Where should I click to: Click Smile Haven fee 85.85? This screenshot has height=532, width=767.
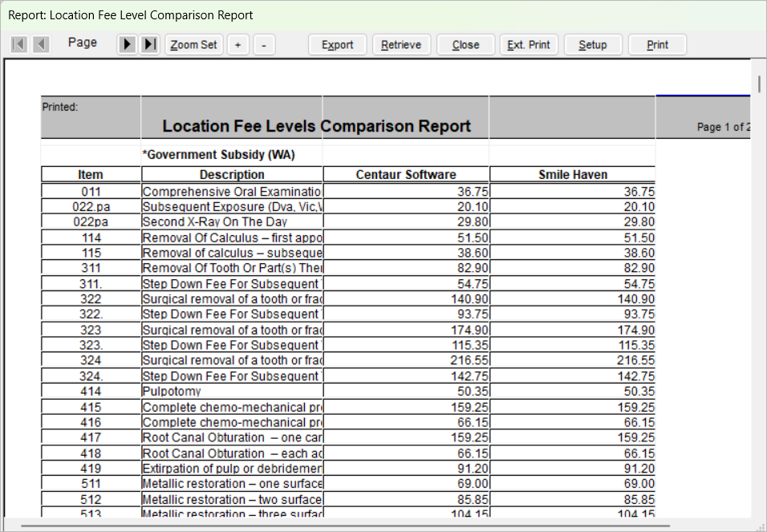(x=639, y=499)
